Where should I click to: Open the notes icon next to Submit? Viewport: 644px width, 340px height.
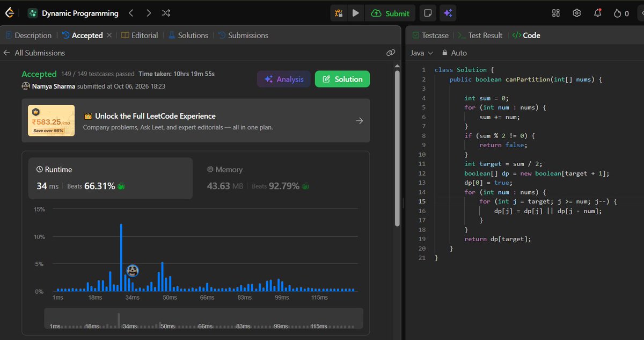click(428, 13)
